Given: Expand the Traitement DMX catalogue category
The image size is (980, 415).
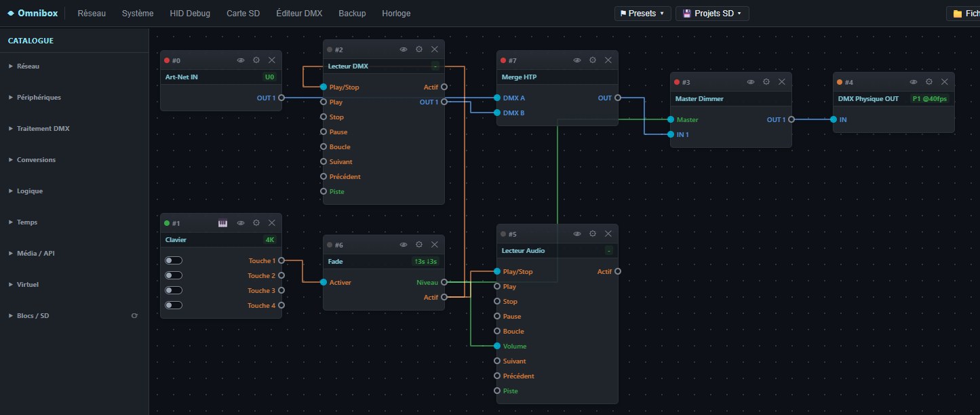Looking at the screenshot, I should point(74,129).
